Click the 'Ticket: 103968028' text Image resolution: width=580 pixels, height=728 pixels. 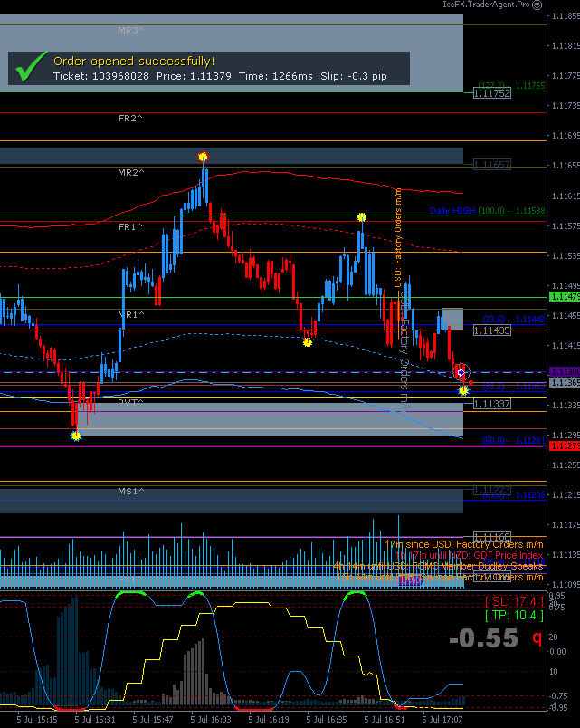click(x=101, y=76)
